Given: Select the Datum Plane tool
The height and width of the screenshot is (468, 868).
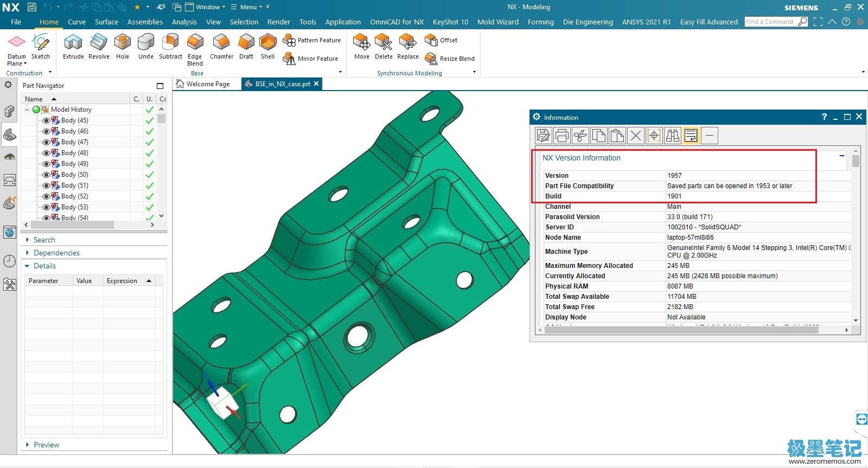Looking at the screenshot, I should point(17,49).
